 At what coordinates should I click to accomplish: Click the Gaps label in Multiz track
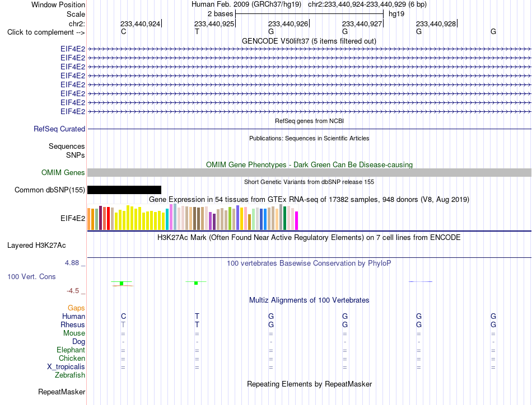(76, 308)
